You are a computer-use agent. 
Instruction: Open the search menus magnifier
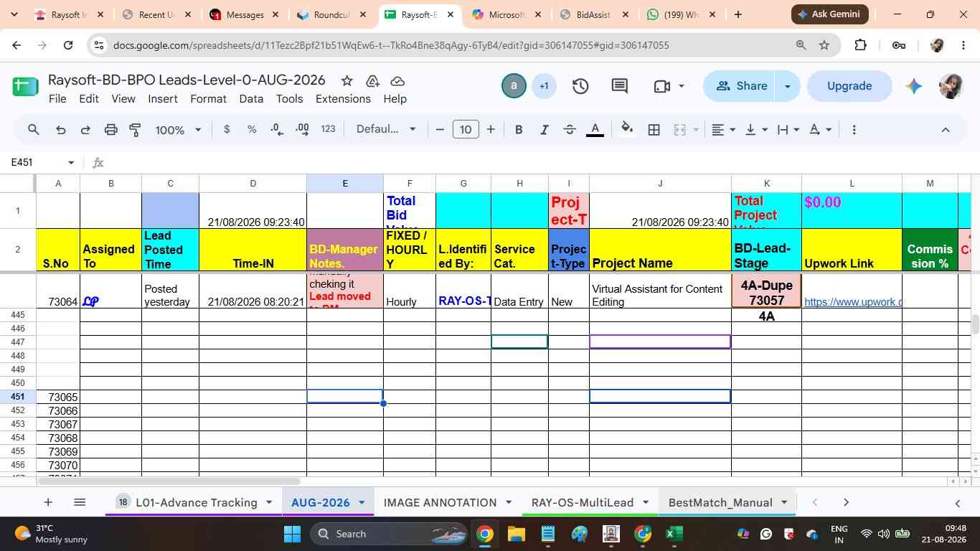(34, 130)
